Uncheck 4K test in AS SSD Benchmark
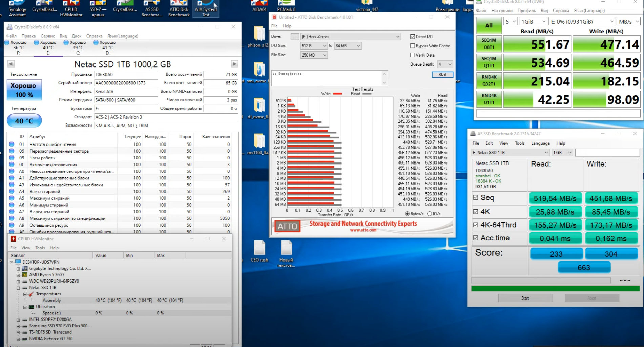Viewport: 644px width, 347px height. point(476,212)
